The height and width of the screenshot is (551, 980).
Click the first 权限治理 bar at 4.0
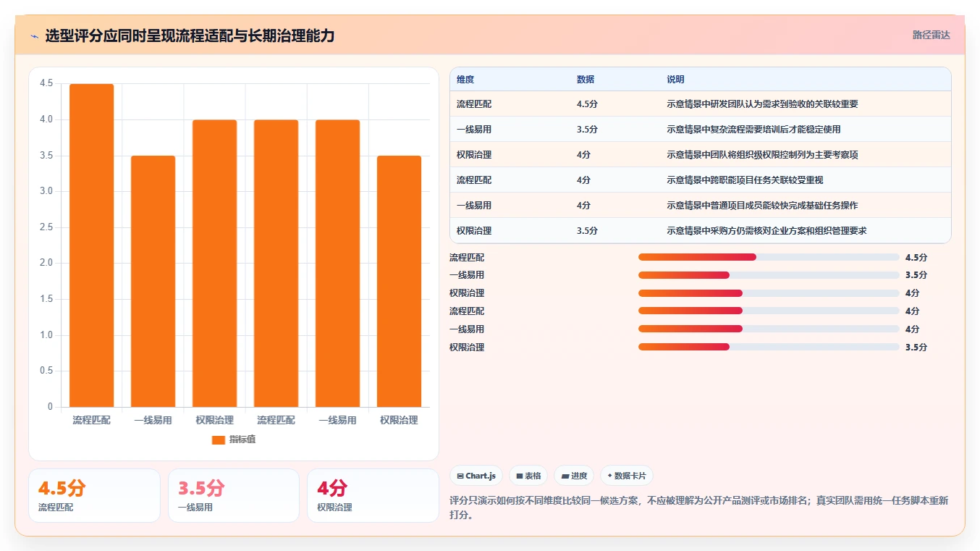click(x=215, y=264)
